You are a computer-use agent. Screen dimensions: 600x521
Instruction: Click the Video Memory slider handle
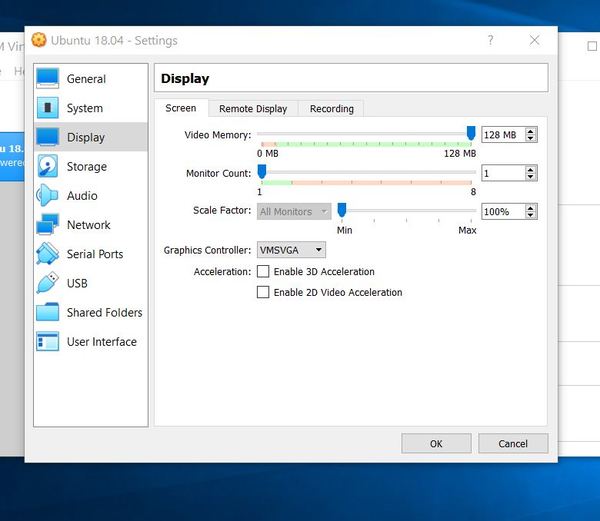tap(471, 133)
